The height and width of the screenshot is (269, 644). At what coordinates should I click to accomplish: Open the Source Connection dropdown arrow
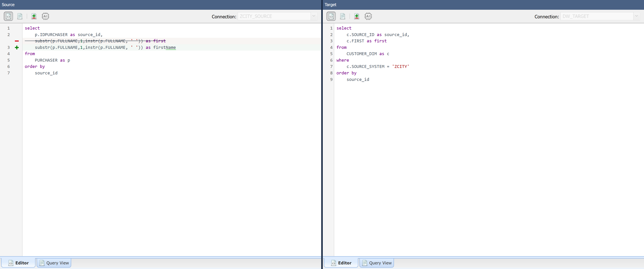click(x=314, y=16)
